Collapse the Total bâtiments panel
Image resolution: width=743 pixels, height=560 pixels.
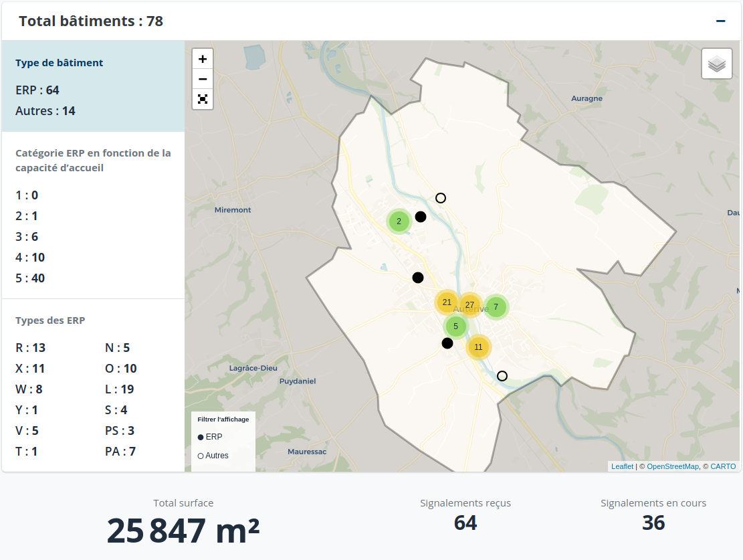[x=720, y=21]
